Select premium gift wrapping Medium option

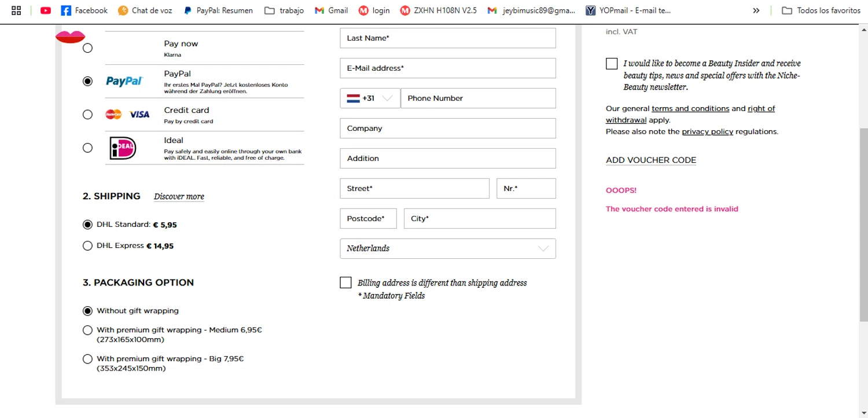(x=87, y=330)
